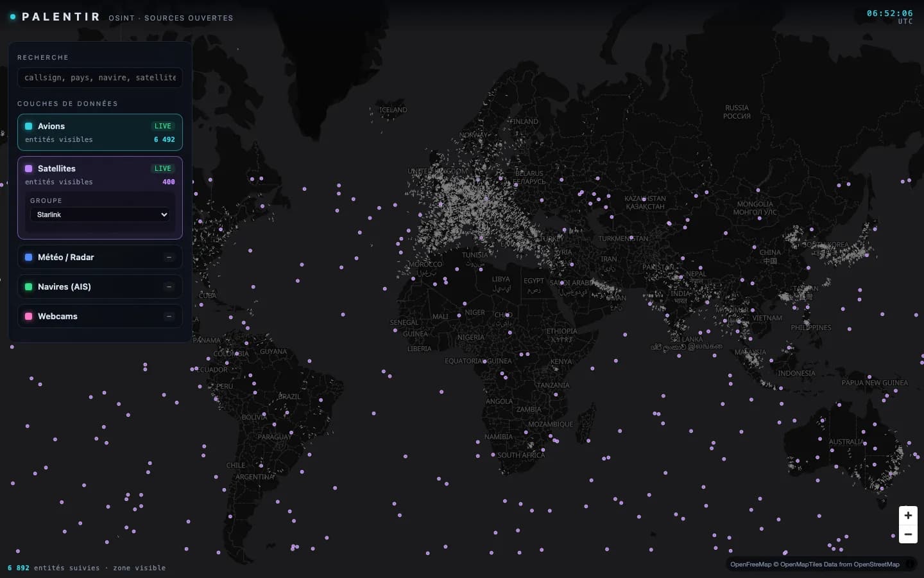Click the dash indicator on Navires (AIS)

(x=169, y=286)
